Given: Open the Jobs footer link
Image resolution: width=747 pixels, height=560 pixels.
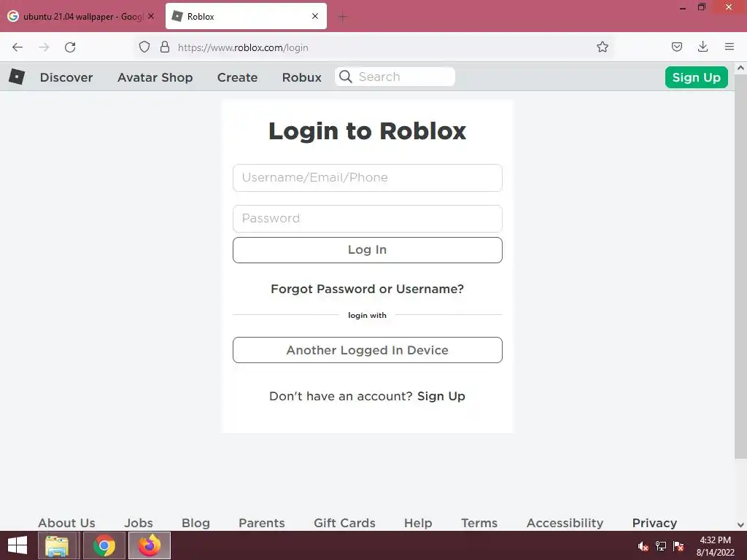Looking at the screenshot, I should pos(139,523).
